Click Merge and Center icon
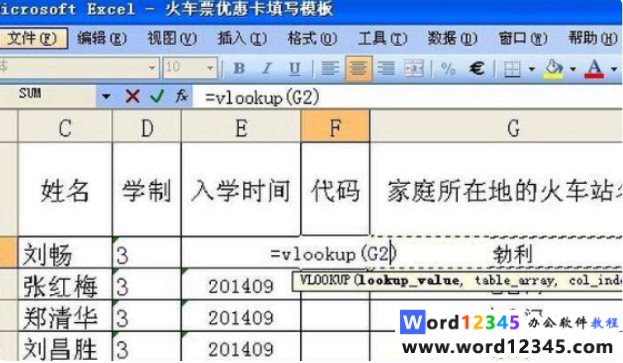The width and height of the screenshot is (623, 363). pos(414,69)
